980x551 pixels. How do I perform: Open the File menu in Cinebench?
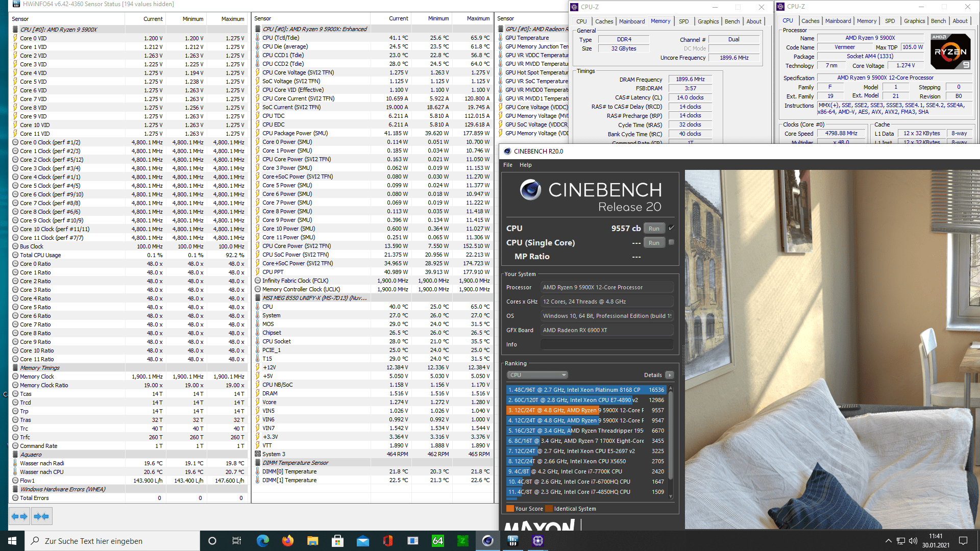coord(507,165)
